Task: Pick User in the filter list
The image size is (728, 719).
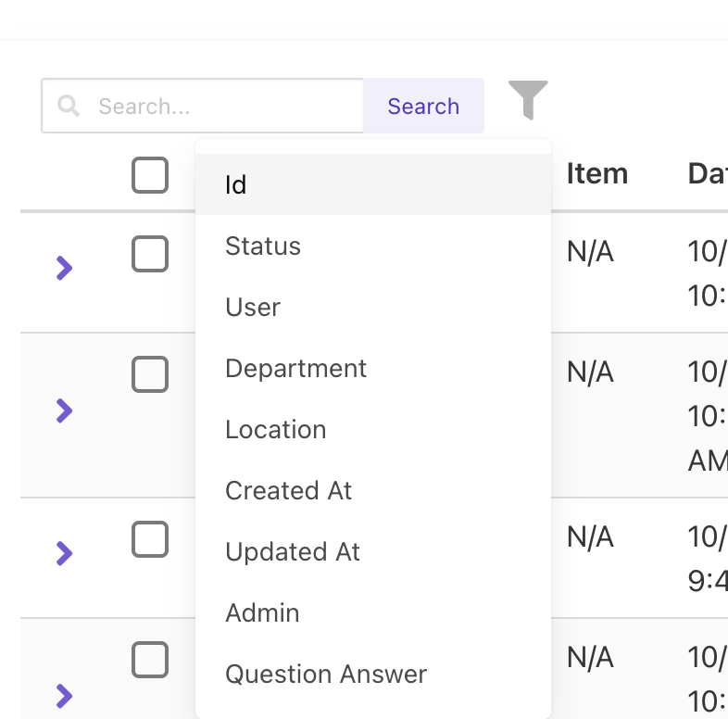Action: pyautogui.click(x=253, y=308)
